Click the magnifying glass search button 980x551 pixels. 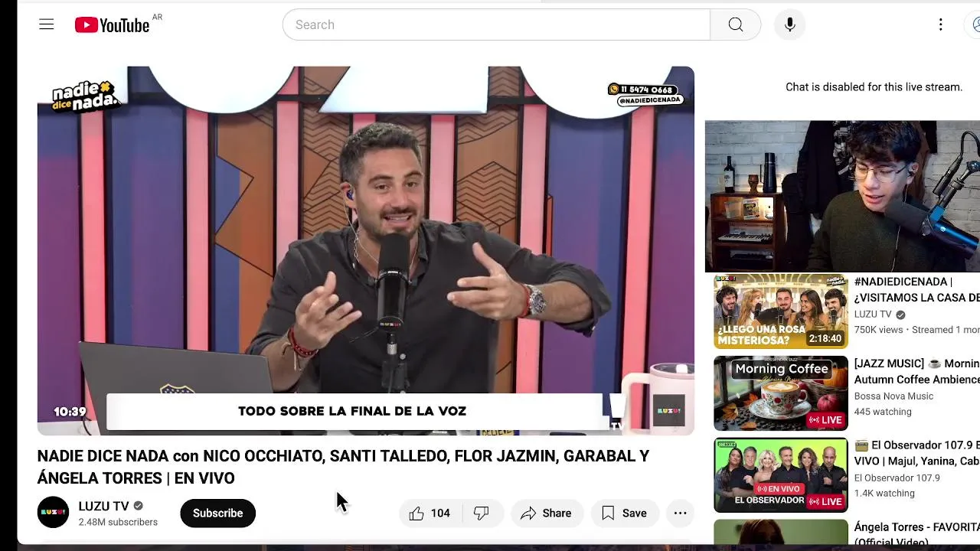pyautogui.click(x=735, y=24)
